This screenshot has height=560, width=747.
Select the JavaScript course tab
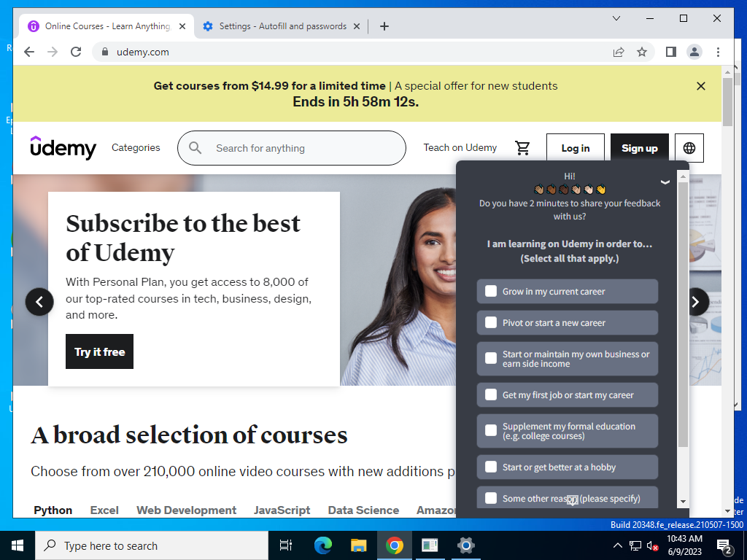click(282, 510)
